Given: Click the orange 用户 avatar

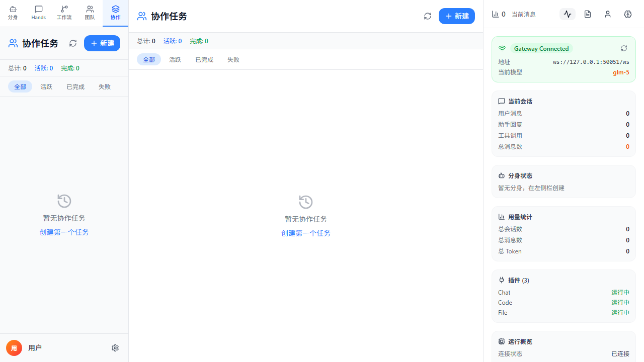Looking at the screenshot, I should click(14, 348).
